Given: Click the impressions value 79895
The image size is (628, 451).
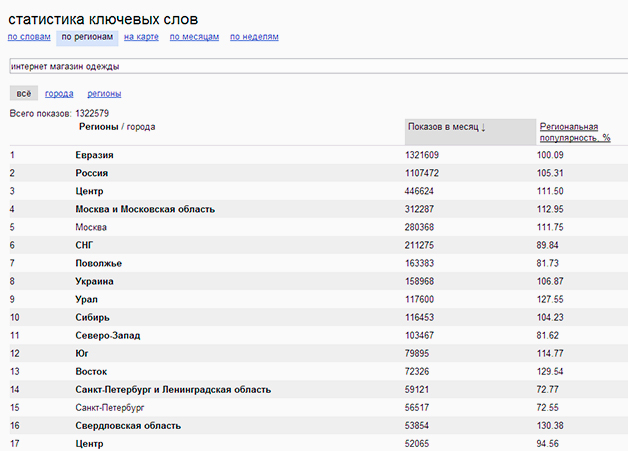Looking at the screenshot, I should coord(417,353).
